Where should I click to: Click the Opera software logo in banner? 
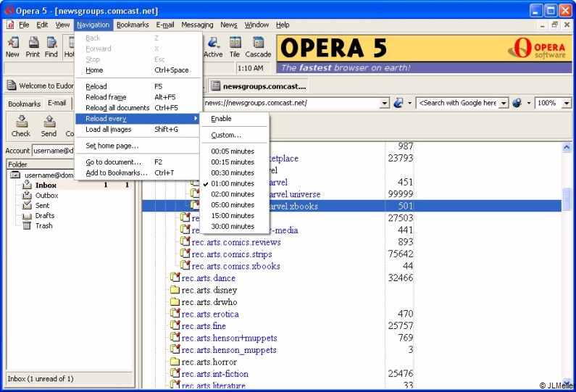(537, 49)
